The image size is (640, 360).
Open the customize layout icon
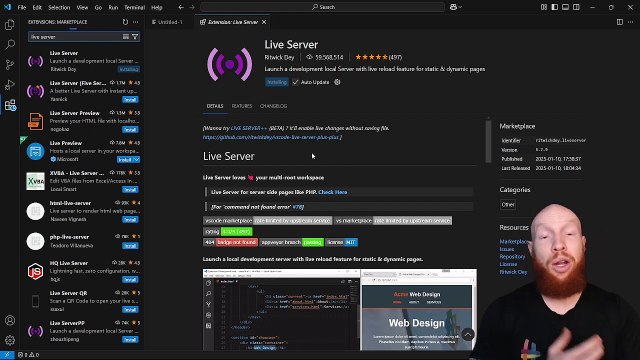pyautogui.click(x=544, y=7)
